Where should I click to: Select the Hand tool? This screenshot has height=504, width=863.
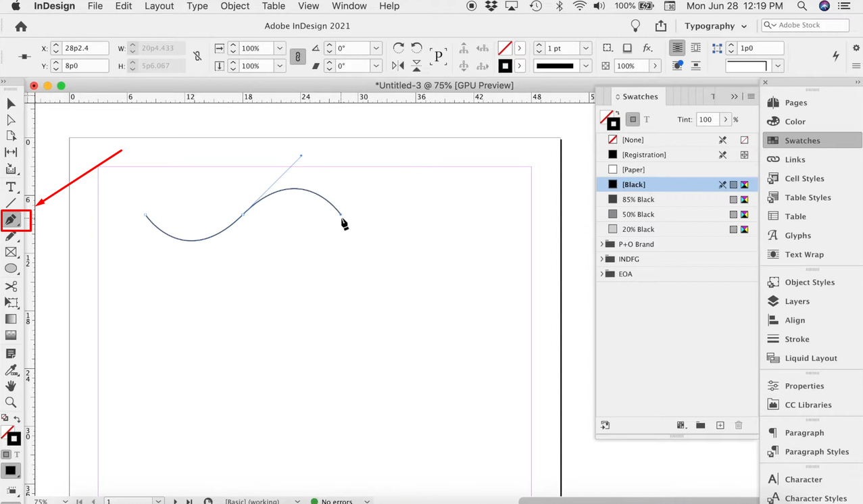pyautogui.click(x=11, y=386)
